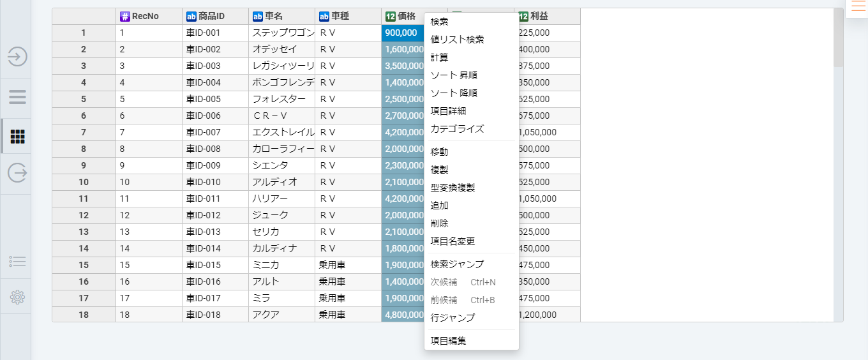Image resolution: width=868 pixels, height=360 pixels.
Task: Select row header number 1
Action: point(84,33)
